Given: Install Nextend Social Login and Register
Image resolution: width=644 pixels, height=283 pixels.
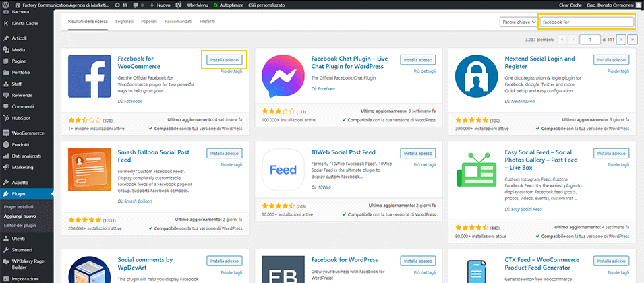Looking at the screenshot, I should tap(611, 60).
